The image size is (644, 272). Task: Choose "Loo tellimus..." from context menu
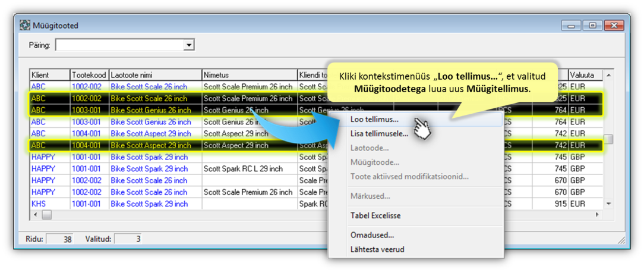pyautogui.click(x=374, y=120)
